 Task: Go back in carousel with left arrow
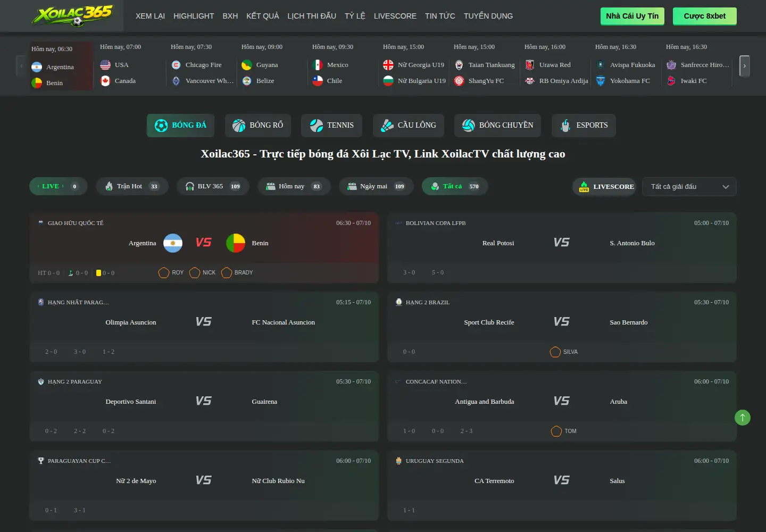(21, 66)
